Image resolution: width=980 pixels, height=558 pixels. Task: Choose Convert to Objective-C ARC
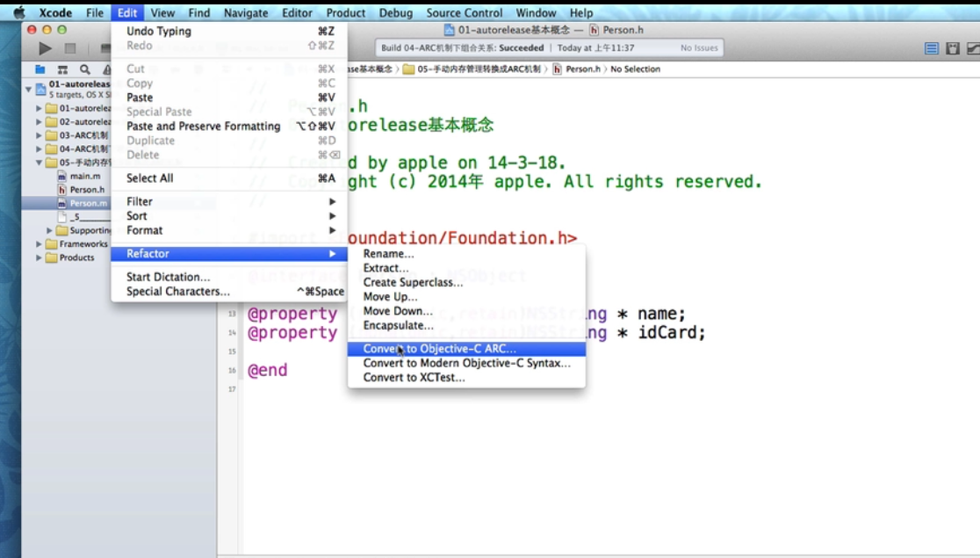[x=466, y=349]
